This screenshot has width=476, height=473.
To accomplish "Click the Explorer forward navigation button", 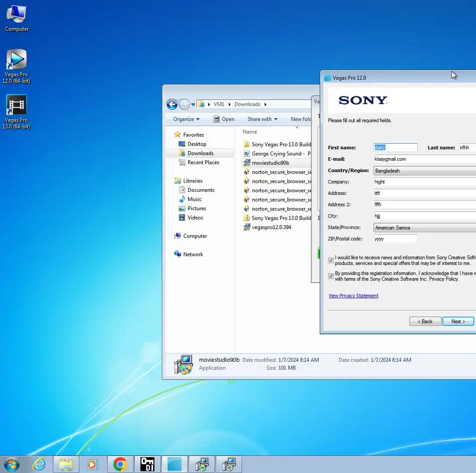I will coord(184,104).
